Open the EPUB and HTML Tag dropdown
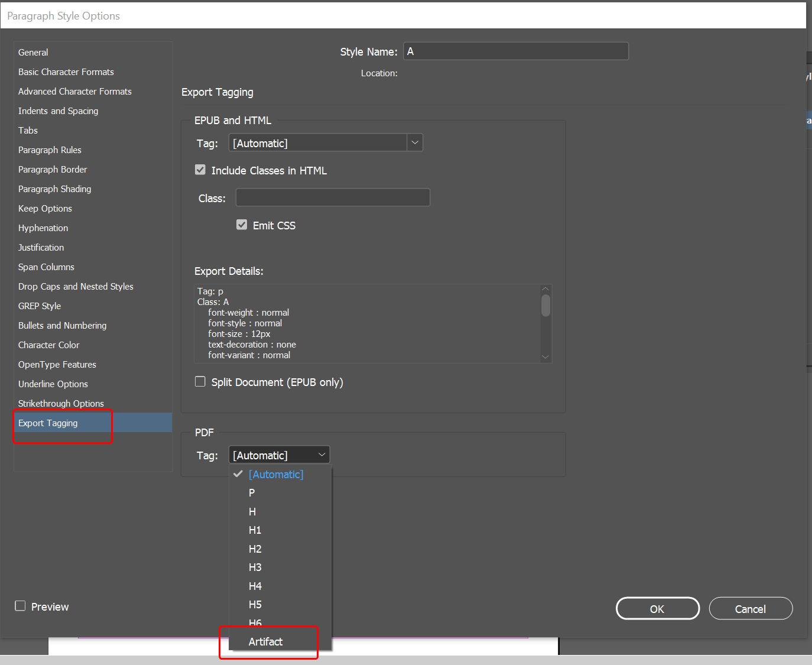 tap(414, 142)
